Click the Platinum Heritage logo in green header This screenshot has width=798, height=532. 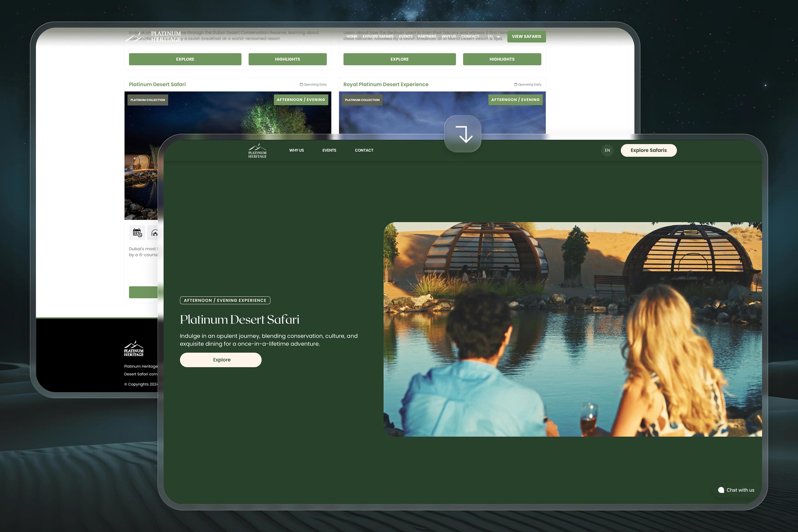click(x=257, y=151)
